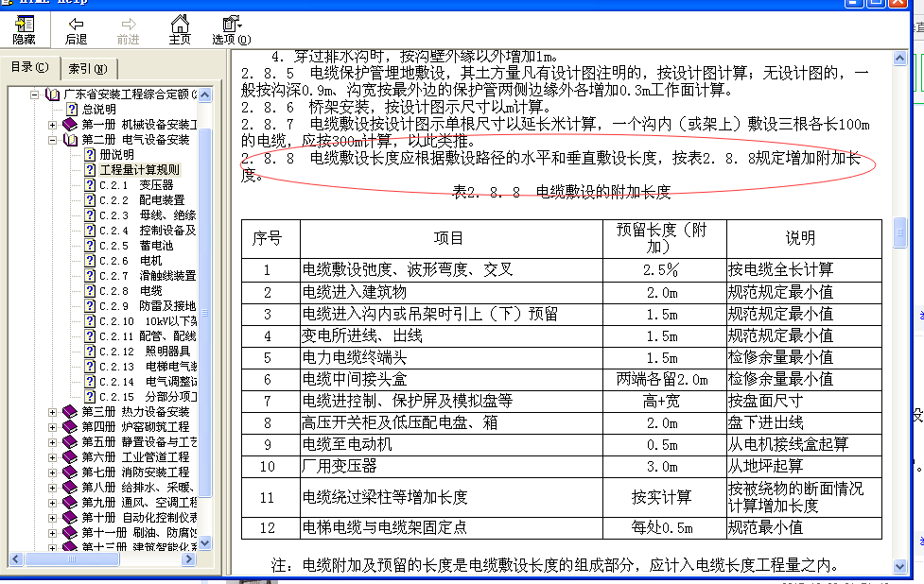Image resolution: width=924 pixels, height=584 pixels.
Task: Click the 隐藏 (Hide) toolbar icon
Action: click(x=25, y=30)
